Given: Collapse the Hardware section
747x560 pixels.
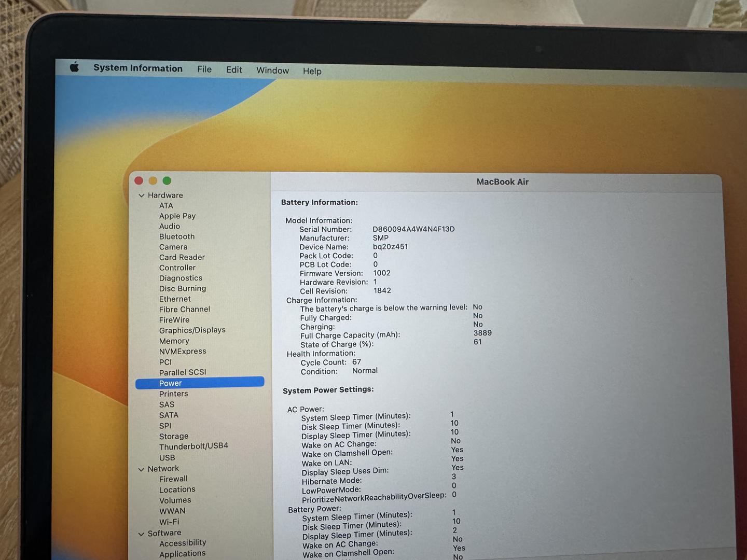Looking at the screenshot, I should (141, 195).
